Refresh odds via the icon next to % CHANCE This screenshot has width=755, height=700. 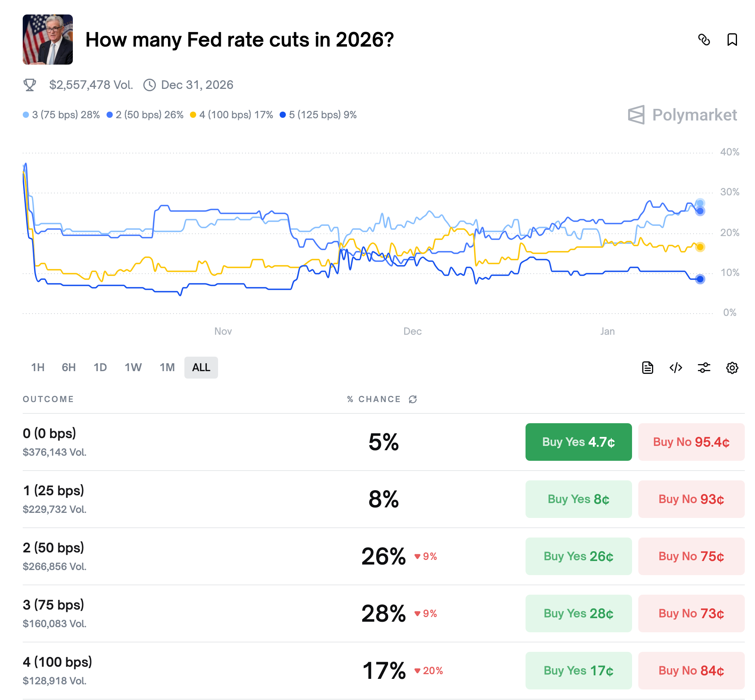point(412,399)
